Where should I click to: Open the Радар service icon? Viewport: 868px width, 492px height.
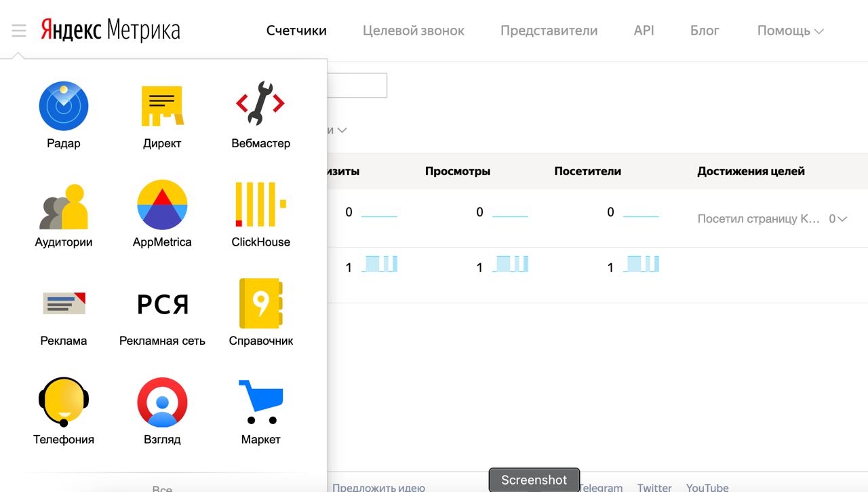click(x=64, y=107)
